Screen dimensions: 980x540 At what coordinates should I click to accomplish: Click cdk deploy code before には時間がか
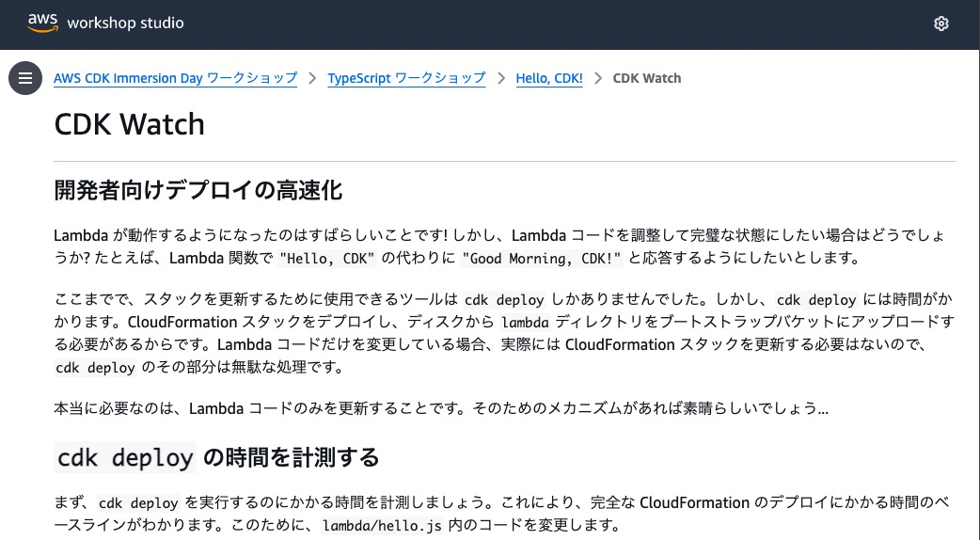click(x=816, y=300)
